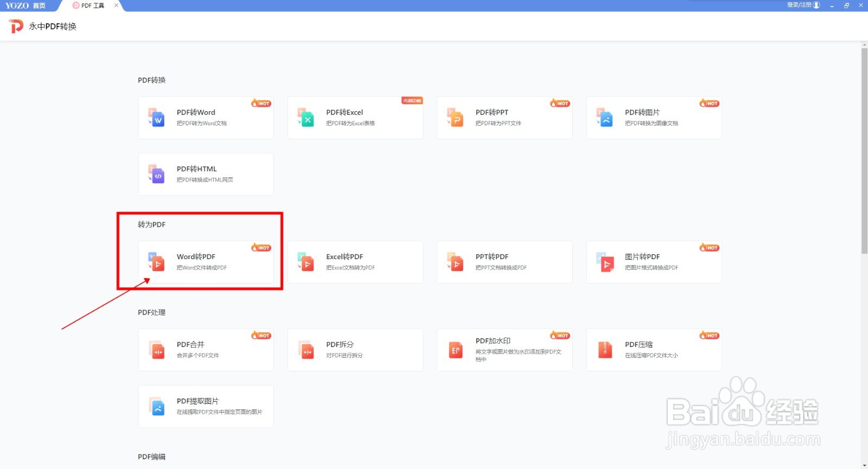Open the PDF加水印 tool card
The width and height of the screenshot is (868, 469).
pyautogui.click(x=505, y=350)
